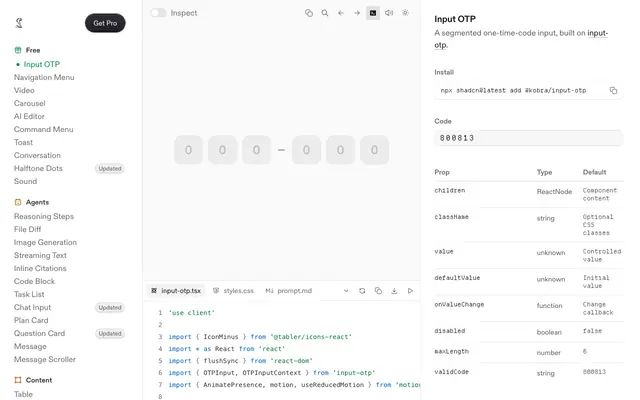Open the Task List page
This screenshot has width=640, height=400.
pyautogui.click(x=29, y=294)
